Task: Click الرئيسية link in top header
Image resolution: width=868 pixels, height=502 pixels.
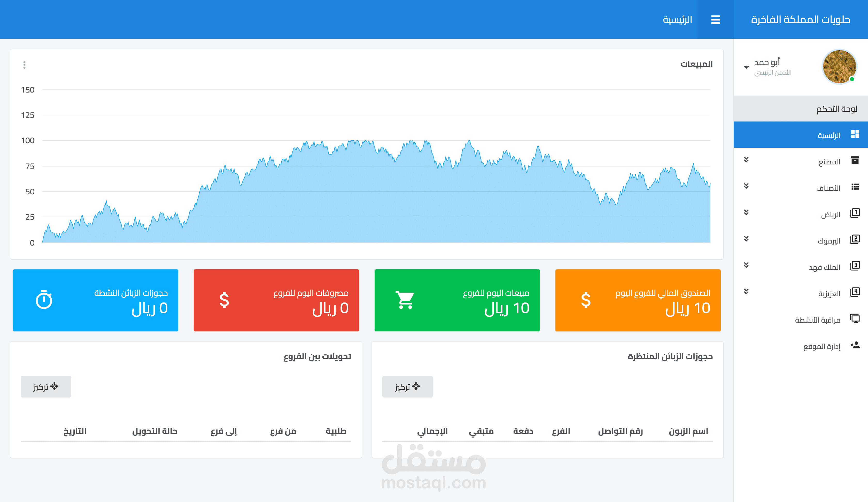Action: 677,20
